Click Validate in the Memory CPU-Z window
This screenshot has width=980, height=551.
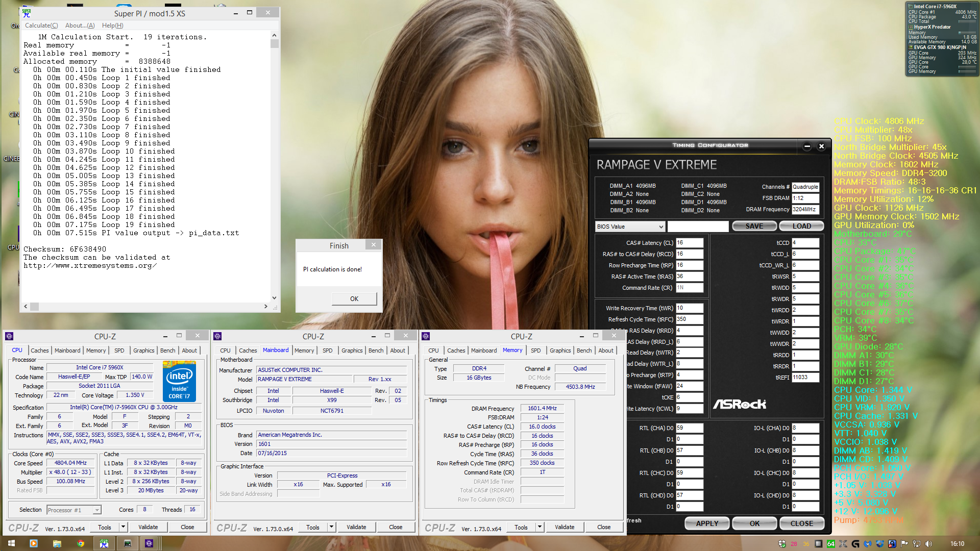[x=565, y=527]
